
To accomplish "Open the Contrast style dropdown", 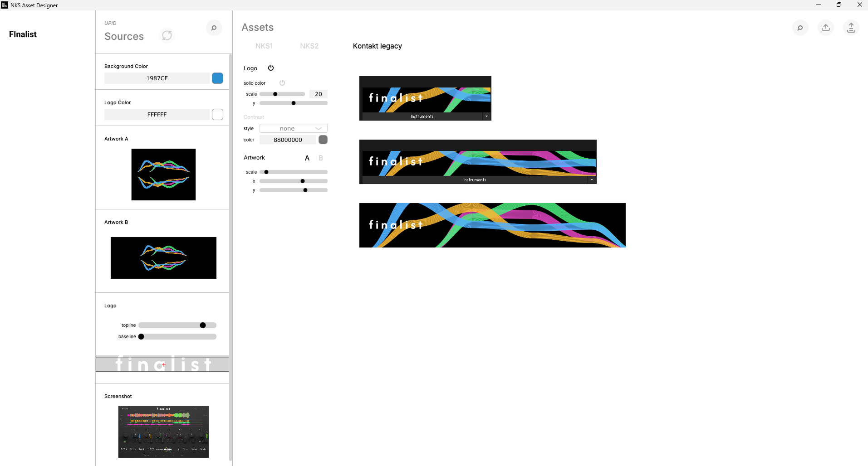I will pos(293,129).
